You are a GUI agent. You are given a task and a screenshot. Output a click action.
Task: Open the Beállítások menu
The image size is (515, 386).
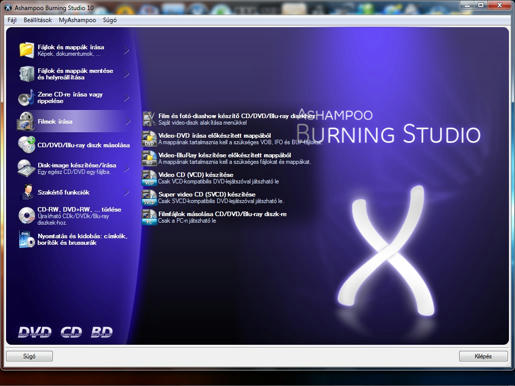(x=38, y=20)
